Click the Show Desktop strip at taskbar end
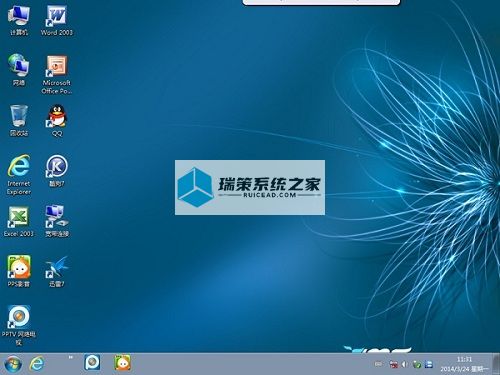The height and width of the screenshot is (375, 500). point(496,364)
